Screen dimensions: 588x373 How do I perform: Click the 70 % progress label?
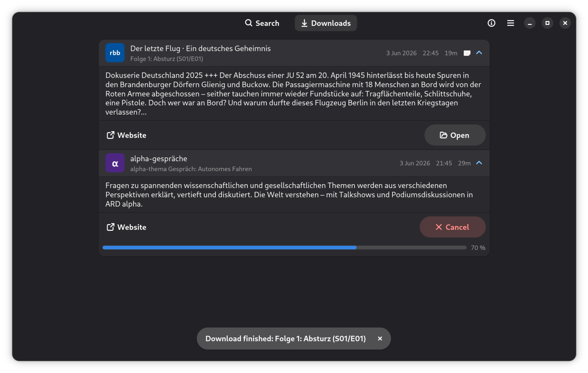coord(478,248)
